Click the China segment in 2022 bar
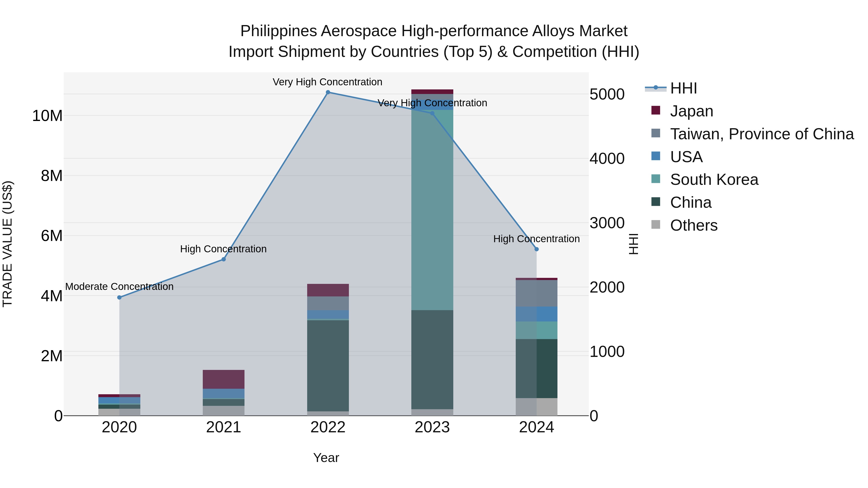868x488 pixels. tap(328, 366)
